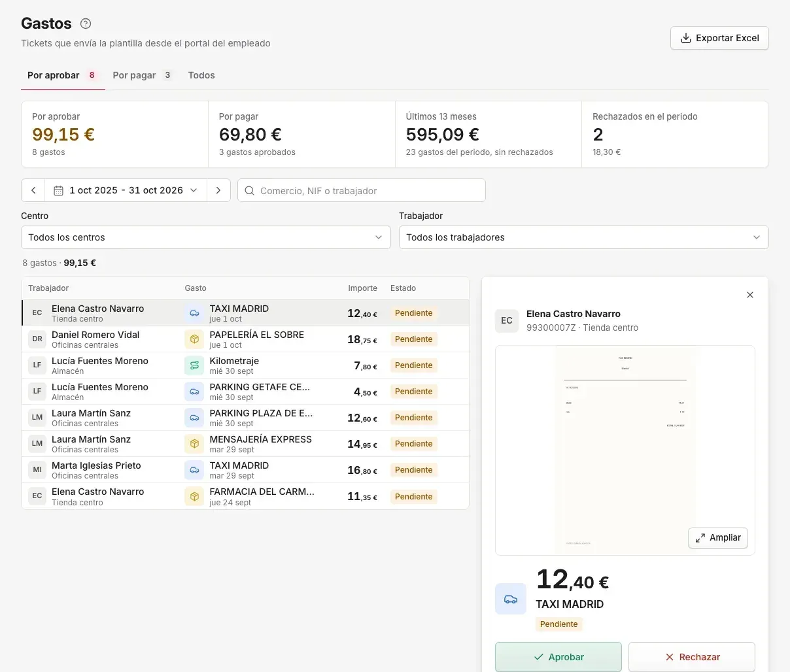Screen dimensions: 790x672
Task: Click FARMACIA DEL CARM... expense name
Action: point(262,492)
